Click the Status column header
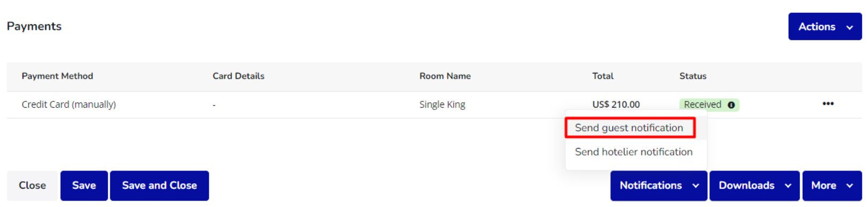 [693, 76]
